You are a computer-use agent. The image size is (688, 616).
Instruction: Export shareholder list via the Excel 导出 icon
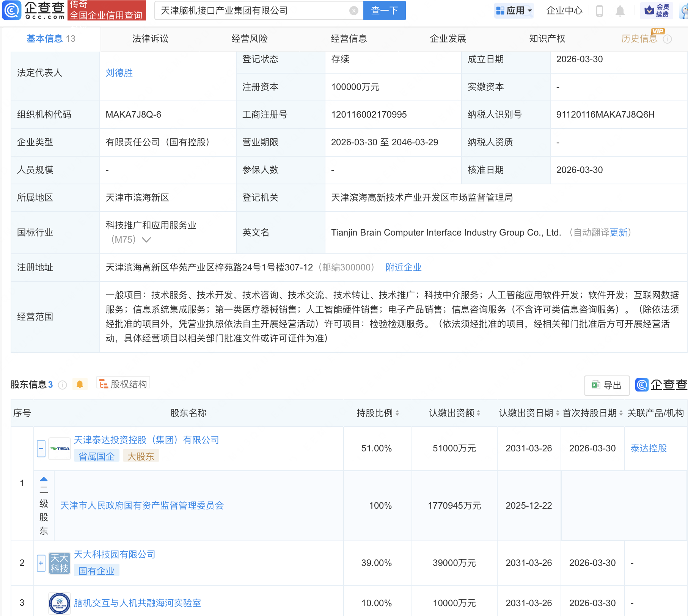point(606,385)
